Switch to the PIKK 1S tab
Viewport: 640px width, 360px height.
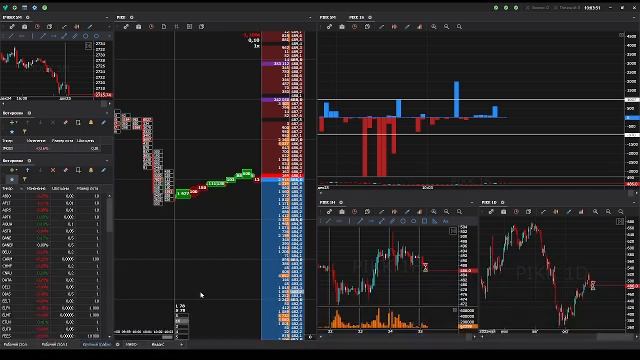pos(356,18)
